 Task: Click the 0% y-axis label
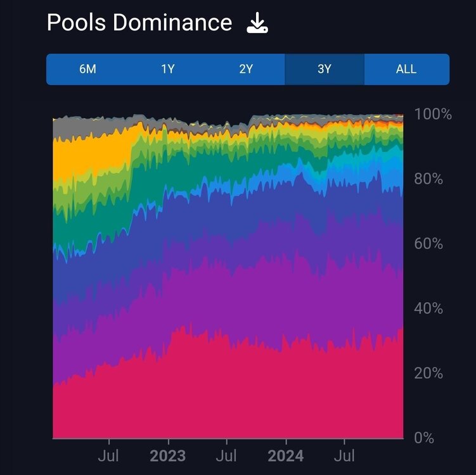424,438
